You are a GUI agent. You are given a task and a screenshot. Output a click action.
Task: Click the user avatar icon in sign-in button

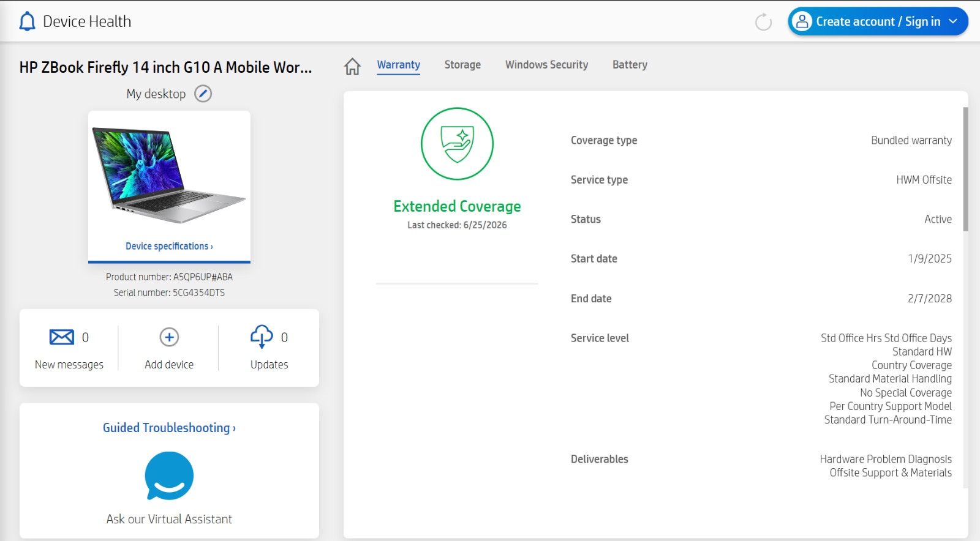click(802, 21)
